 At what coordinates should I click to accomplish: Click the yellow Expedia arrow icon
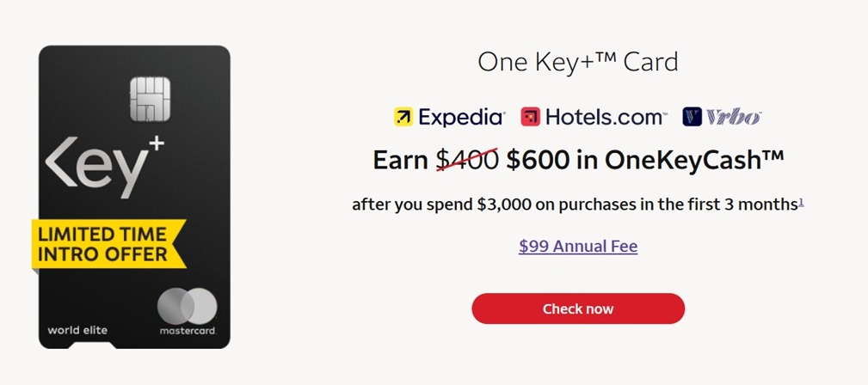tap(403, 117)
